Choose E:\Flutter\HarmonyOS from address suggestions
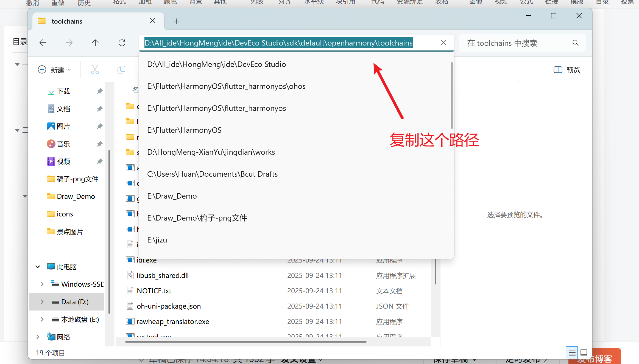Image resolution: width=639 pixels, height=364 pixels. 184,130
